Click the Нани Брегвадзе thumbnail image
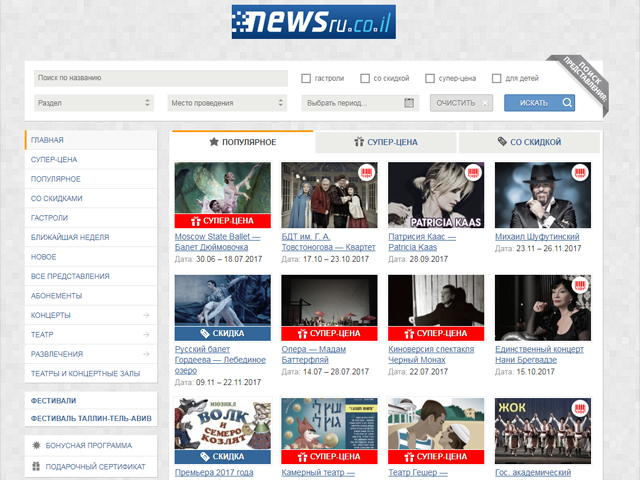Viewport: 640px width, 480px height. pos(543,308)
